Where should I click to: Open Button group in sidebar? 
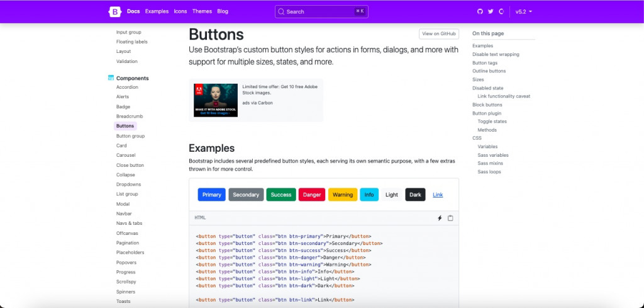(131, 135)
